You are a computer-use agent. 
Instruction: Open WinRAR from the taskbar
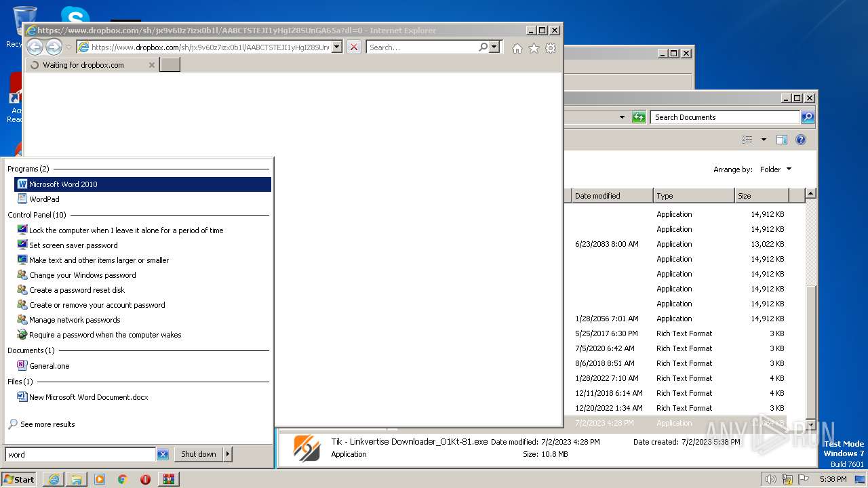coord(168,479)
